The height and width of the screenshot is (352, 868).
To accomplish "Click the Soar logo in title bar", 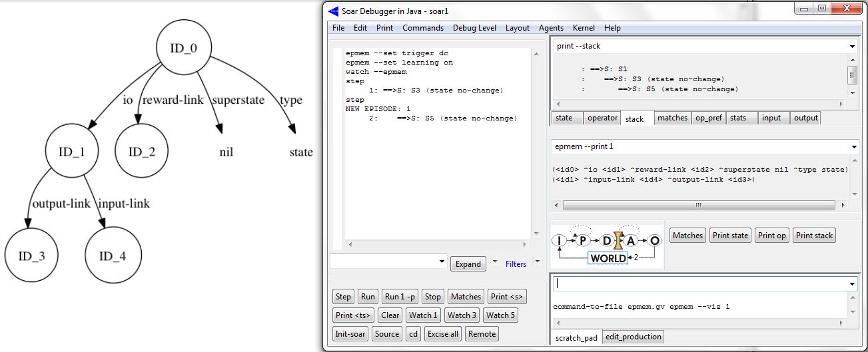I will (334, 10).
